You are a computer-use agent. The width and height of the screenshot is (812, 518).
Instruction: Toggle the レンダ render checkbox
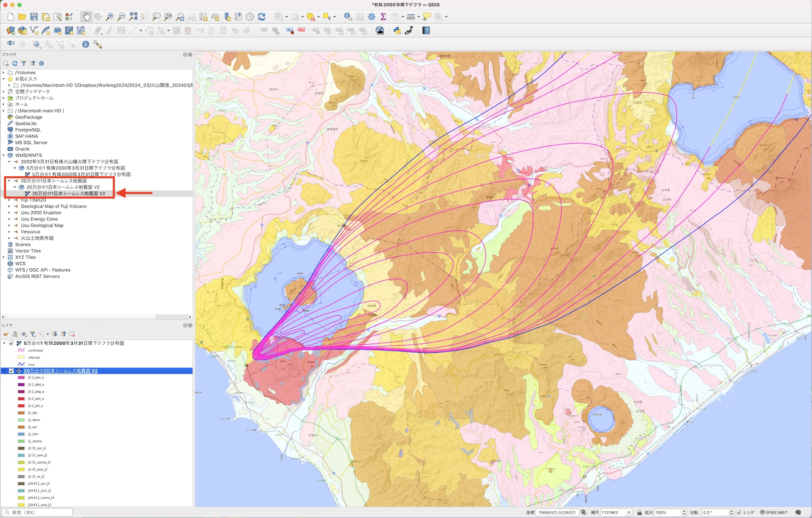(739, 512)
